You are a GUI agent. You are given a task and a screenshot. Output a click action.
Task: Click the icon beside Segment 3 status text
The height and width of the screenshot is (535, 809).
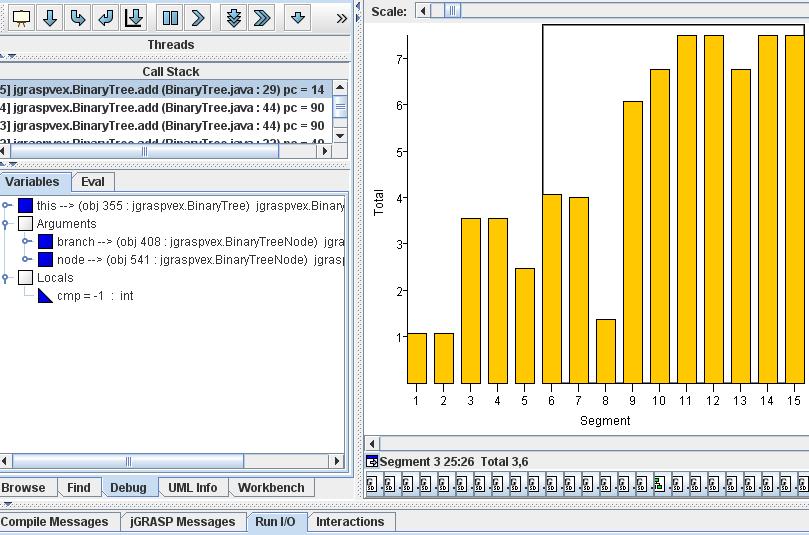point(371,461)
